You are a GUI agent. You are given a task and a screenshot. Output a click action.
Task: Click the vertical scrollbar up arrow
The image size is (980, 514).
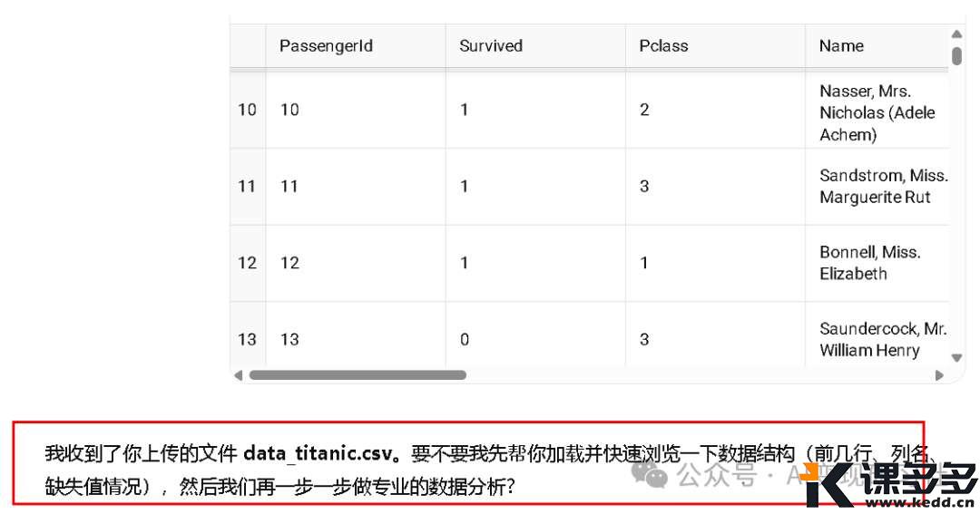(956, 34)
